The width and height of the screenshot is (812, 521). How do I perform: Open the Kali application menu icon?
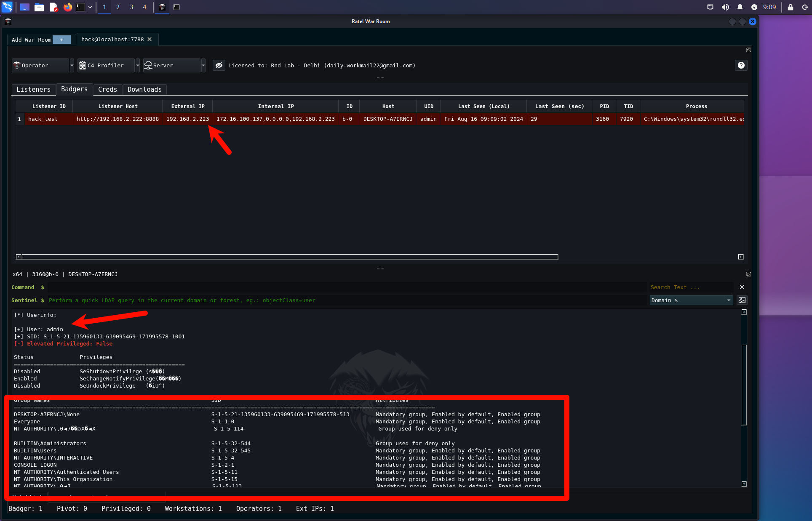[x=8, y=7]
